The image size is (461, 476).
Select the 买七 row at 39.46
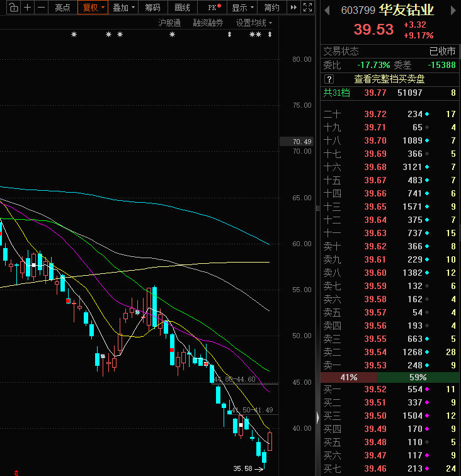(x=390, y=468)
